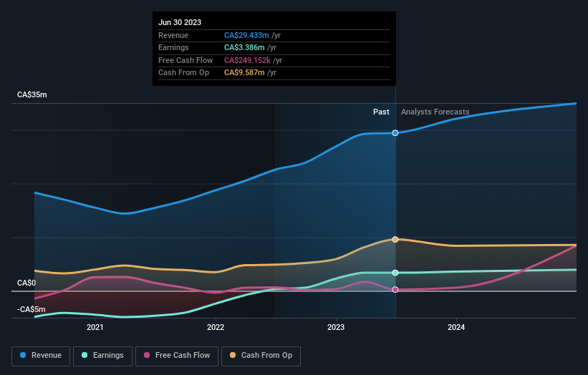
Task: Click the CA$29.433m revenue value
Action: click(246, 35)
